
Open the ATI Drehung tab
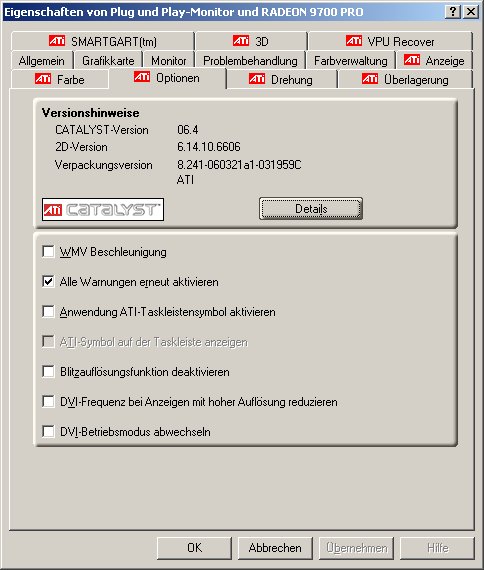[x=281, y=79]
